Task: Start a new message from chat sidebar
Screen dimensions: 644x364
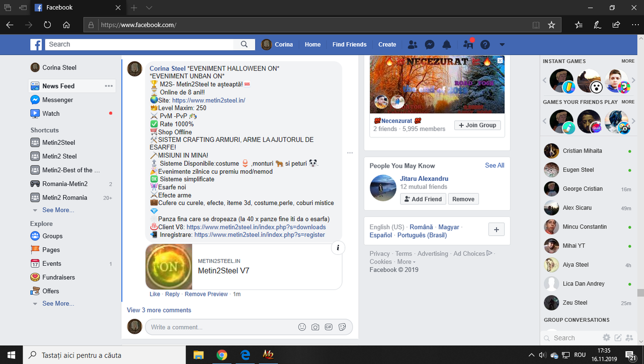Action: tap(618, 338)
